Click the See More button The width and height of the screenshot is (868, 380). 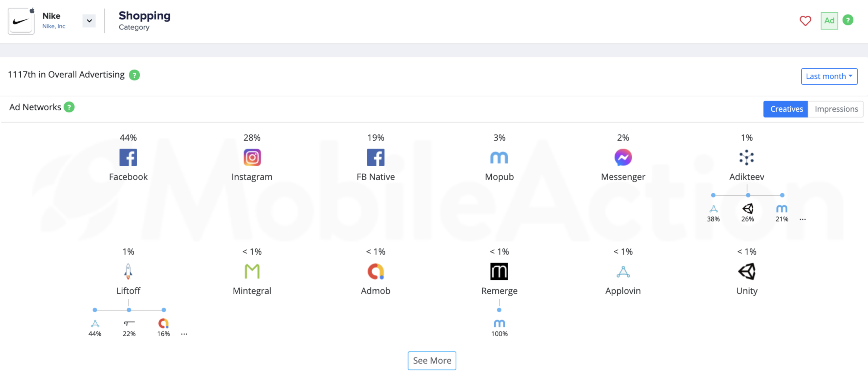(x=432, y=361)
